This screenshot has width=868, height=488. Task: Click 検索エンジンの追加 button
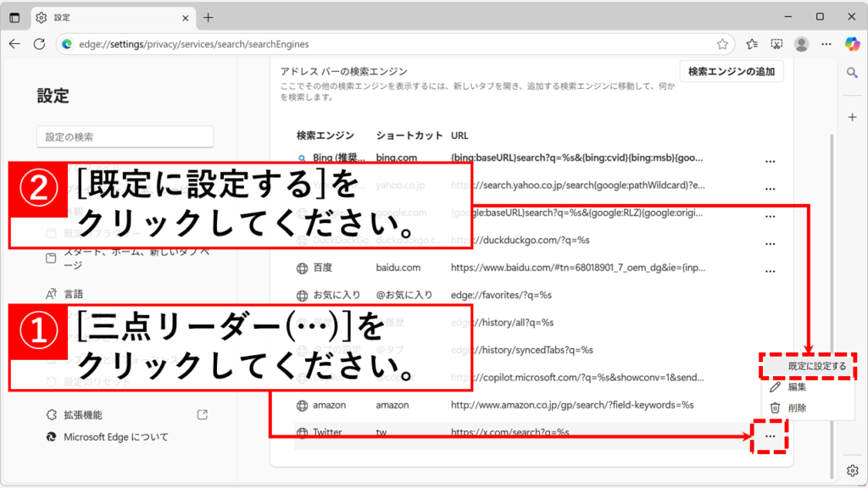(x=732, y=71)
